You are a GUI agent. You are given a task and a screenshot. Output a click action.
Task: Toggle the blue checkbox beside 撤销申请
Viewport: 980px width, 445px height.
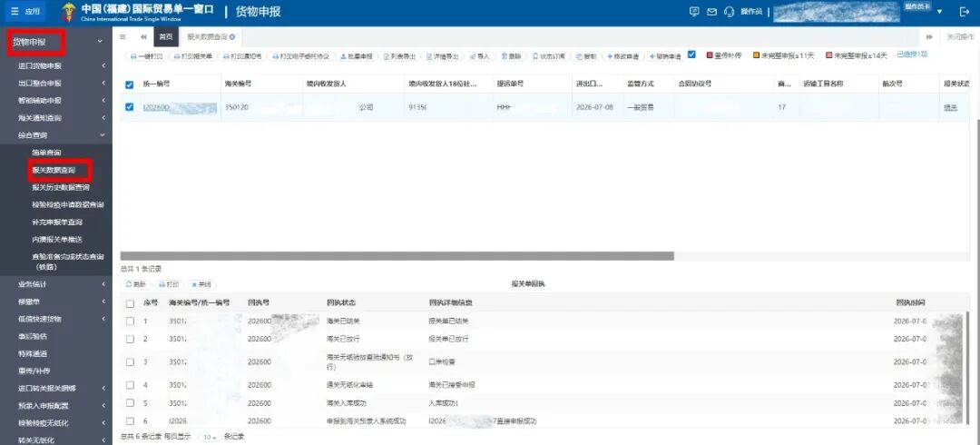coord(691,55)
